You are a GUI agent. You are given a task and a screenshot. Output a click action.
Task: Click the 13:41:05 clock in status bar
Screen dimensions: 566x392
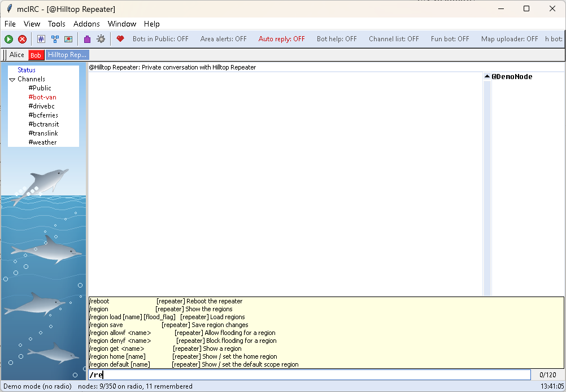[x=552, y=386]
